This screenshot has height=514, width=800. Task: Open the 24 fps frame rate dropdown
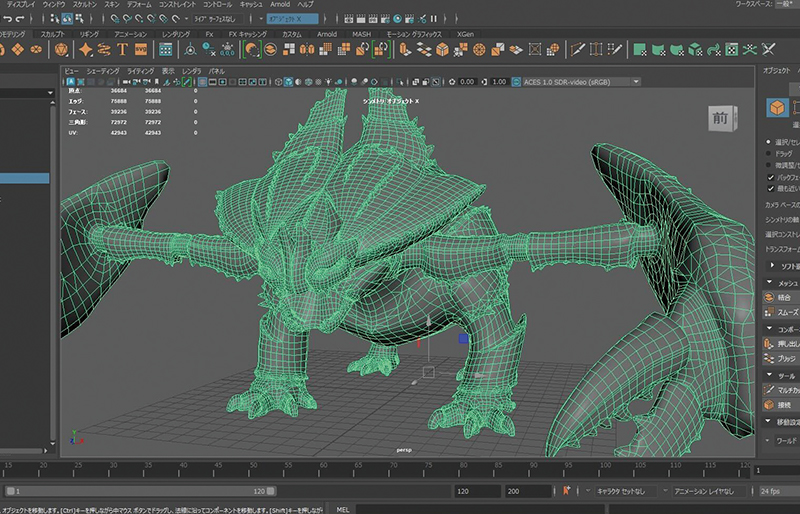(775, 492)
